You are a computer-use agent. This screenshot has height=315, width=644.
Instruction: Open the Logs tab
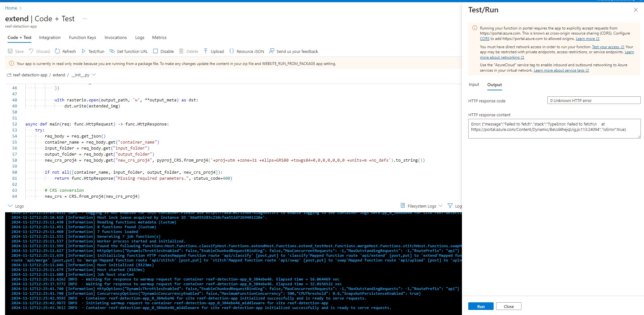coord(140,37)
